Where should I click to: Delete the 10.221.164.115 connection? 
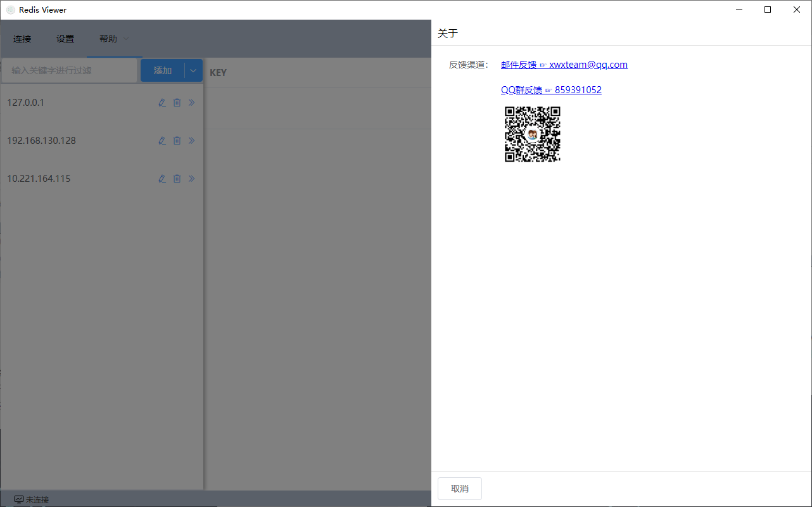tap(177, 179)
